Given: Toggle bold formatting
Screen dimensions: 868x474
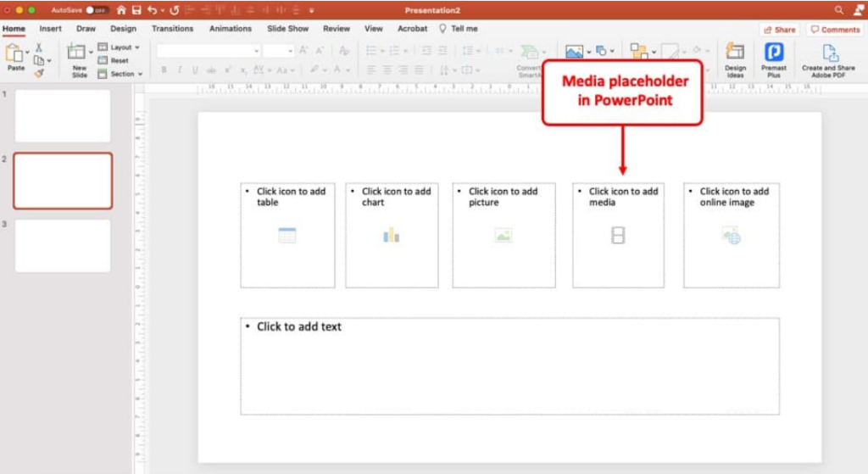Looking at the screenshot, I should [164, 70].
